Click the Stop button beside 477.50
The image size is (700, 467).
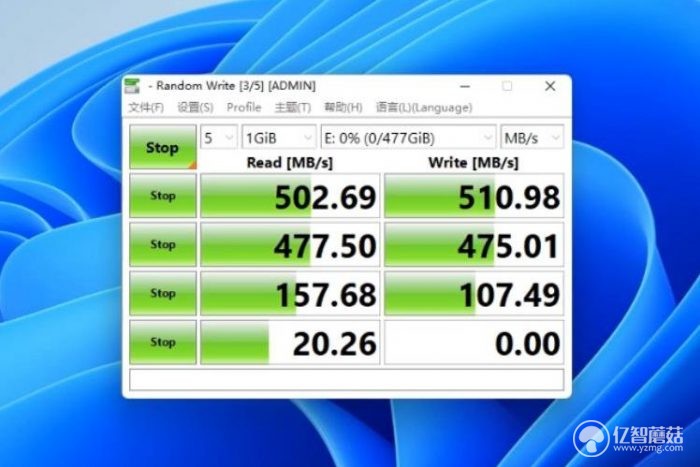click(163, 245)
